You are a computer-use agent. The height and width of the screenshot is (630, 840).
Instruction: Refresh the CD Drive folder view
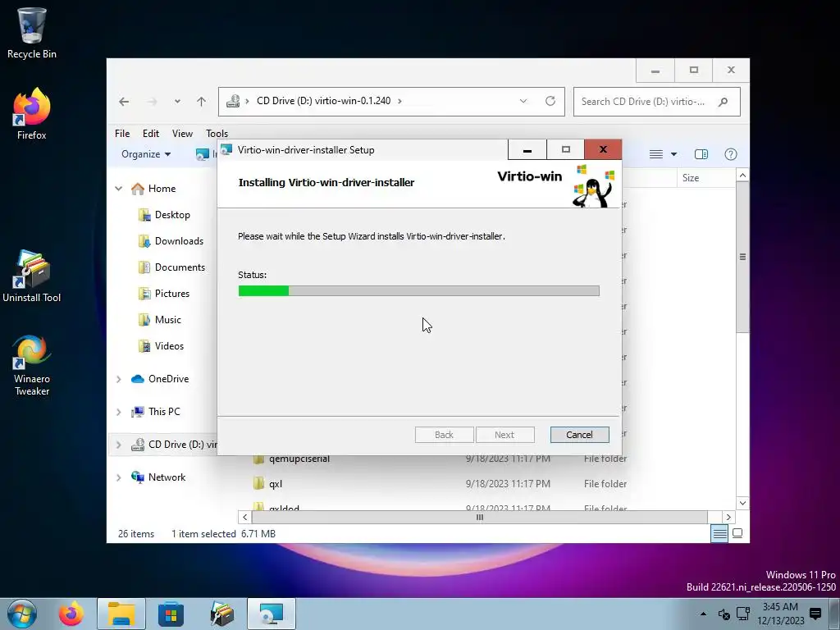550,101
